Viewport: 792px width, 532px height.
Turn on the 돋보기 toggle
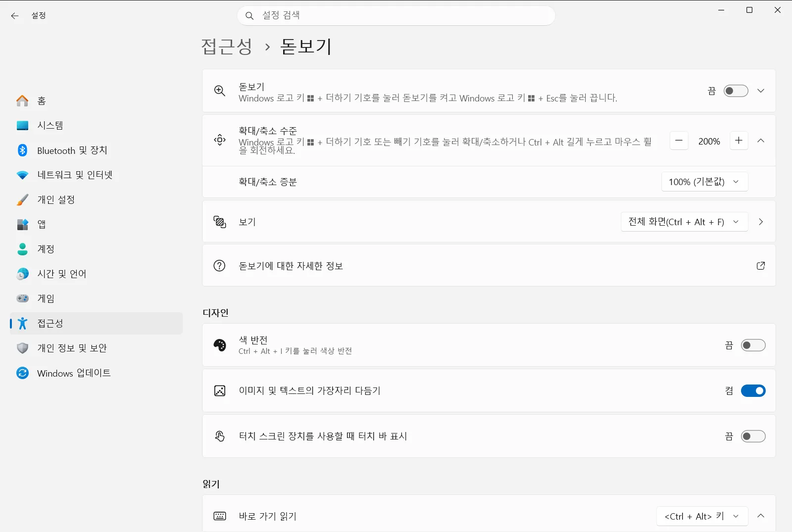736,91
